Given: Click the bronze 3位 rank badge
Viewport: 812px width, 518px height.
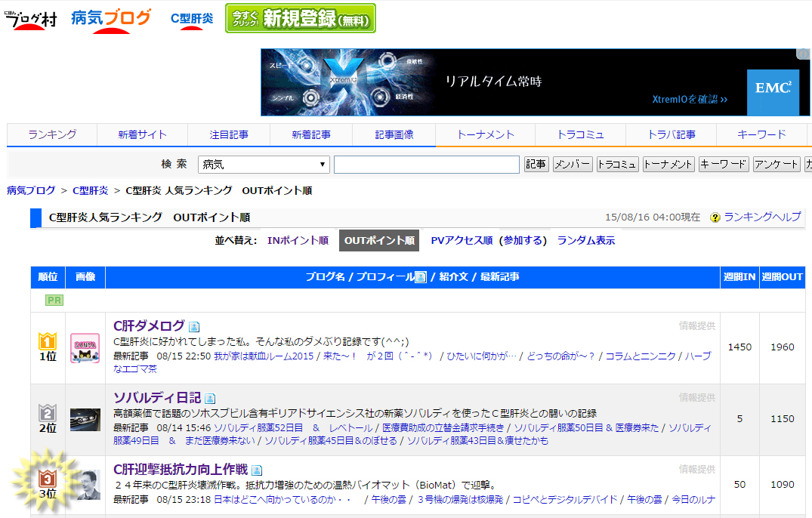Looking at the screenshot, I should tap(48, 478).
